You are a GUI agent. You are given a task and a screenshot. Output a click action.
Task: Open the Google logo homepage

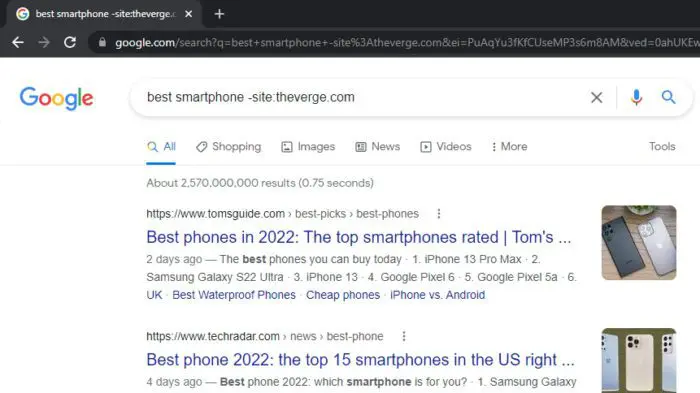coord(56,98)
